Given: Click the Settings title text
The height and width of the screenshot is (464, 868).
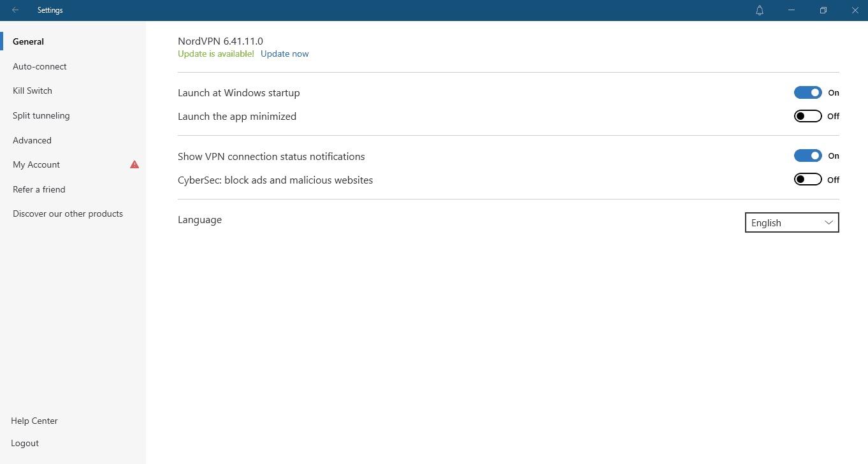Looking at the screenshot, I should (x=50, y=10).
